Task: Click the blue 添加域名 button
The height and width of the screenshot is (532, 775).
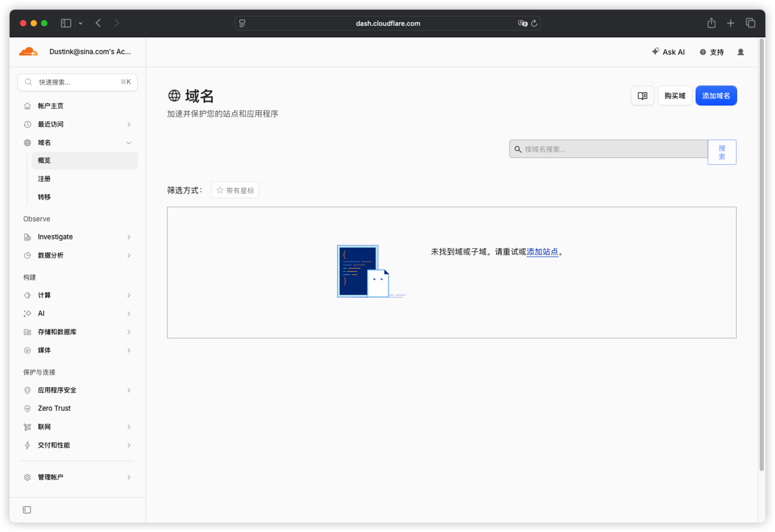Action: click(x=716, y=96)
